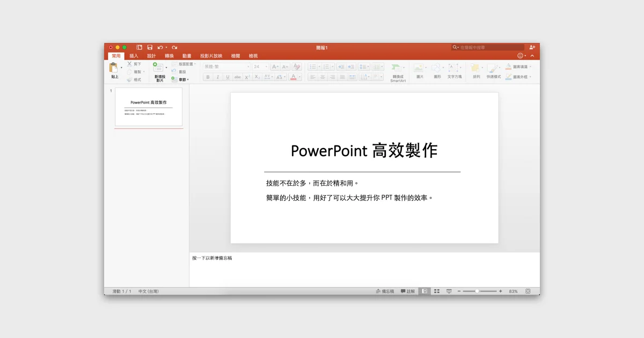Toggle Underline formatting

coord(228,77)
